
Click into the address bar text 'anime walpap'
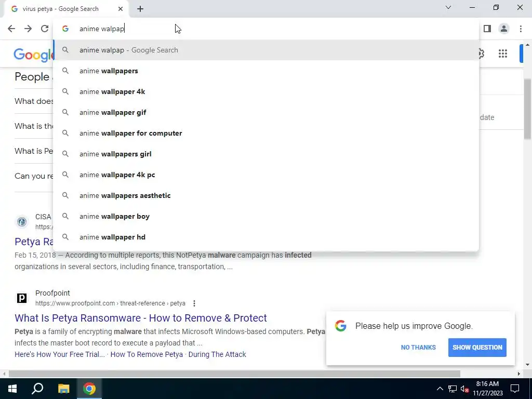click(102, 29)
